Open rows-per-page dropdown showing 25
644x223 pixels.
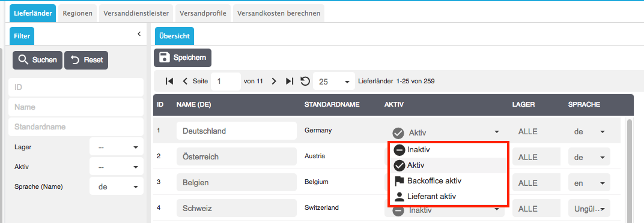coord(333,82)
